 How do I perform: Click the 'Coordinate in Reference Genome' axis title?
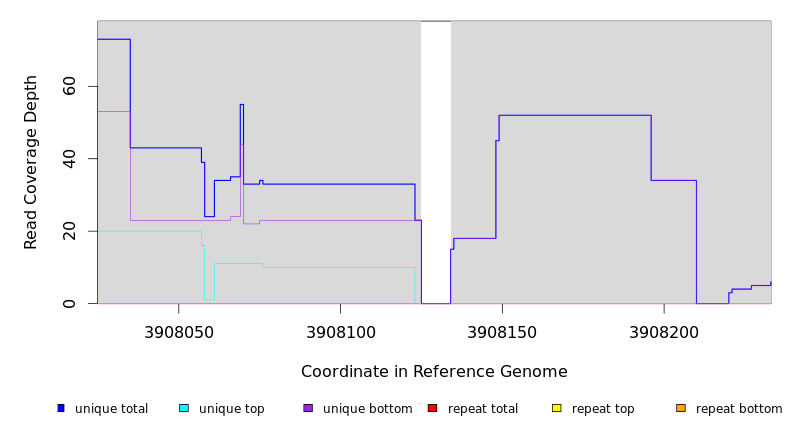(x=434, y=372)
